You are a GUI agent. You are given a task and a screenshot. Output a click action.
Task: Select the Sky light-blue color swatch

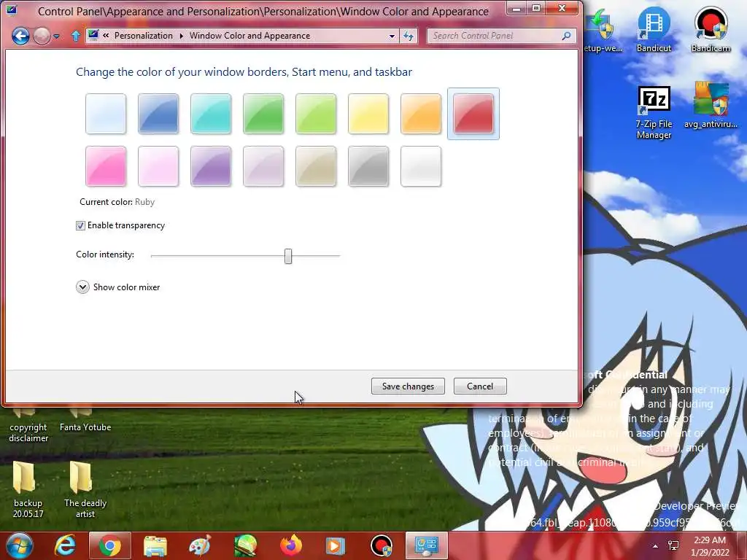(x=106, y=114)
